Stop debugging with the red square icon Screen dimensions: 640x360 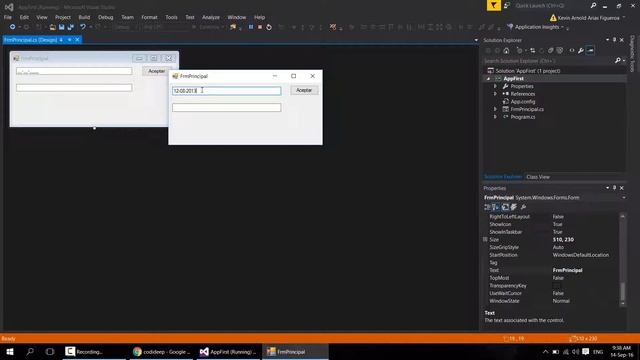pyautogui.click(x=260, y=27)
